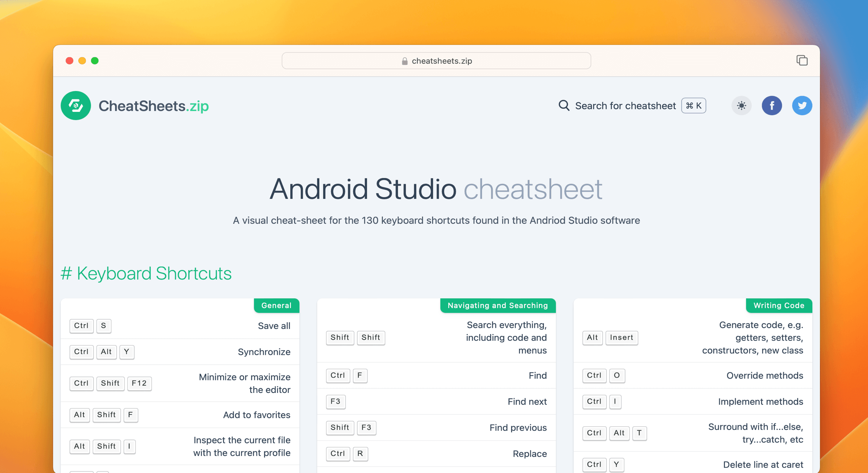Toggle dark mode with the sun icon
Image resolution: width=868 pixels, height=473 pixels.
741,106
